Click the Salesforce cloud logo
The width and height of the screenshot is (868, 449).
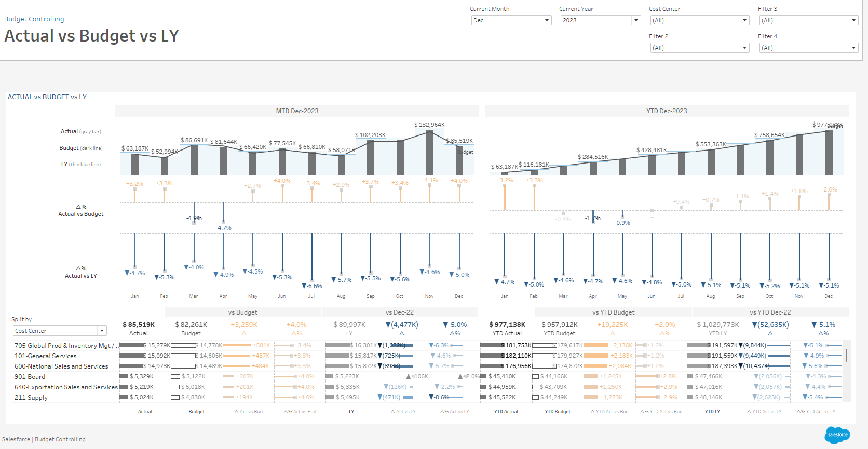pos(837,435)
